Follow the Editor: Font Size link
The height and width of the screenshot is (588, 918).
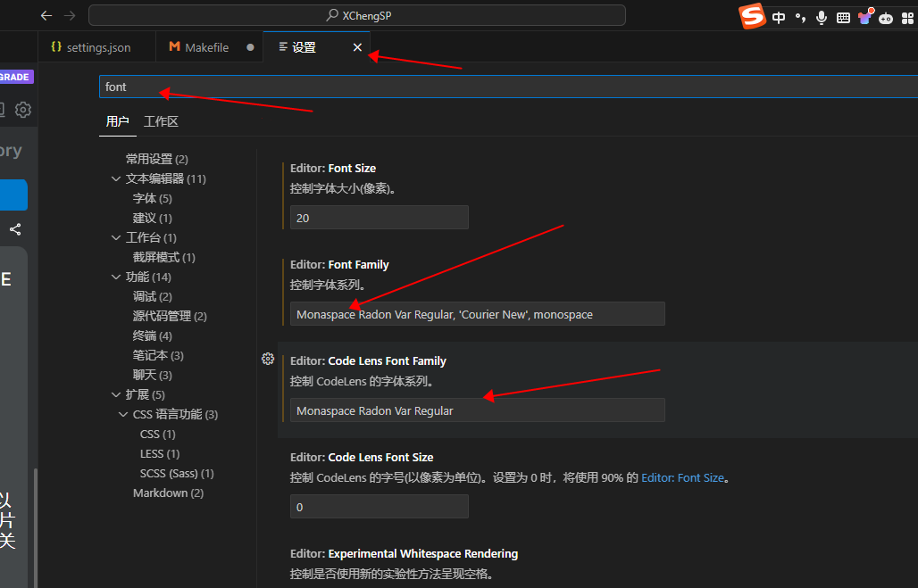682,478
